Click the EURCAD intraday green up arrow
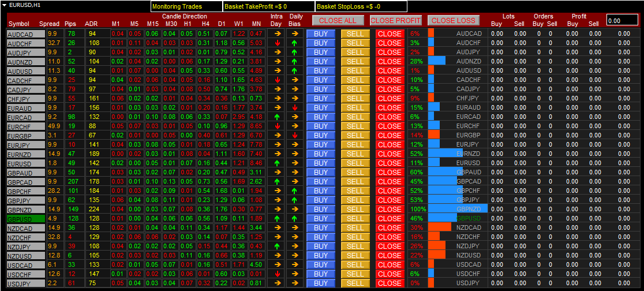 [277, 117]
